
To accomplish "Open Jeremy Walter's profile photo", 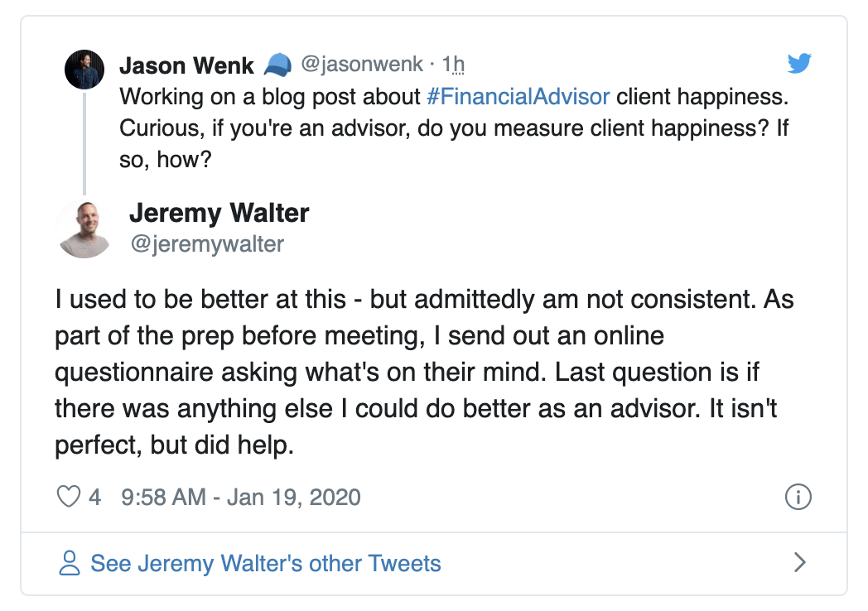I will (84, 229).
